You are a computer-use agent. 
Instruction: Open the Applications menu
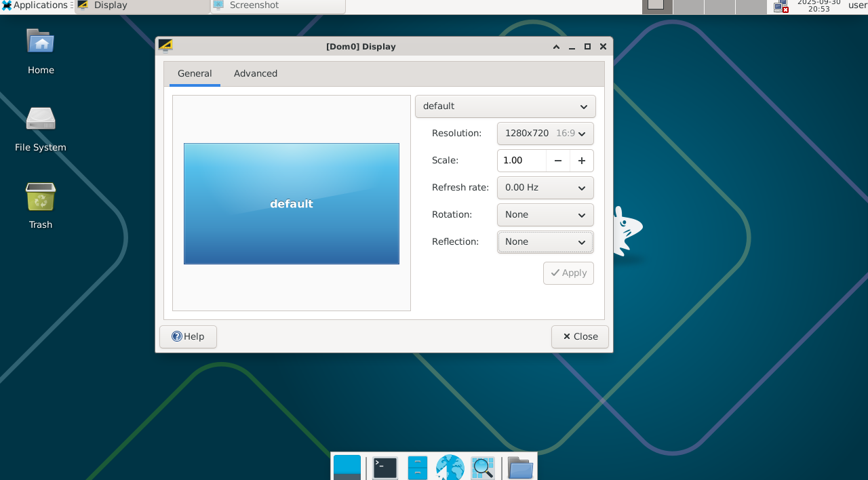(35, 5)
